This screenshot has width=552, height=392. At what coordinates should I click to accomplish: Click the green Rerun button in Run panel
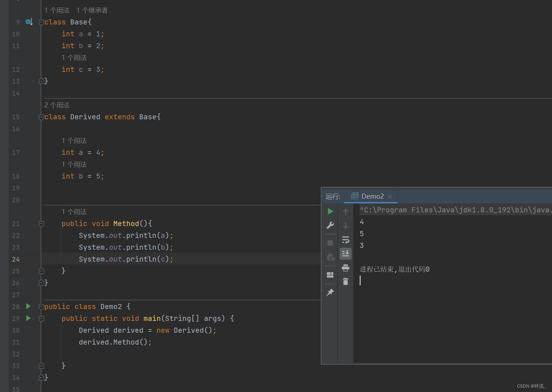(330, 211)
